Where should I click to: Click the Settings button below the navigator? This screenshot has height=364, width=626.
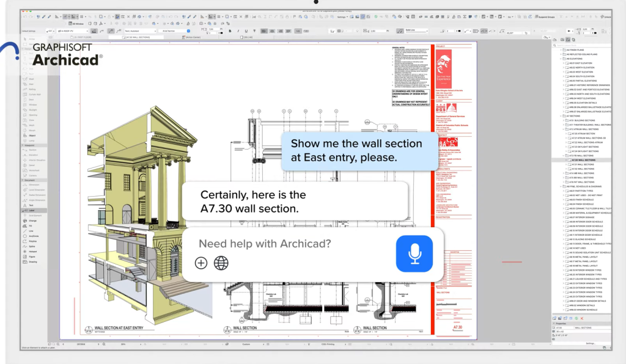pyautogui.click(x=591, y=343)
